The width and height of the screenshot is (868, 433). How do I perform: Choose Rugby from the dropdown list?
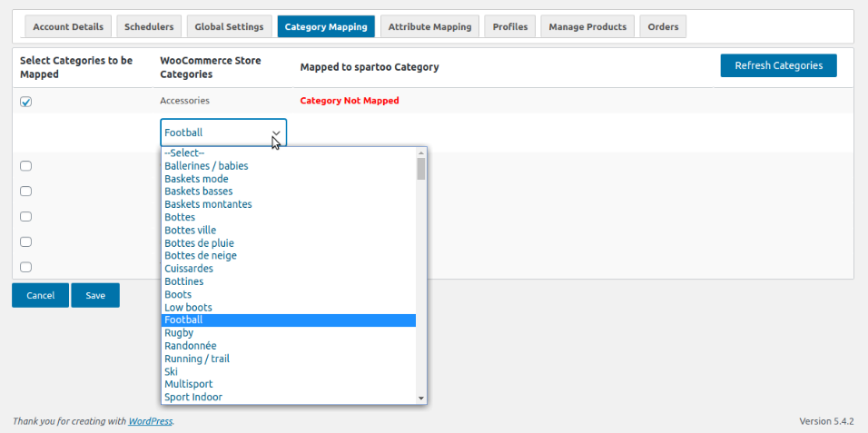pos(179,333)
